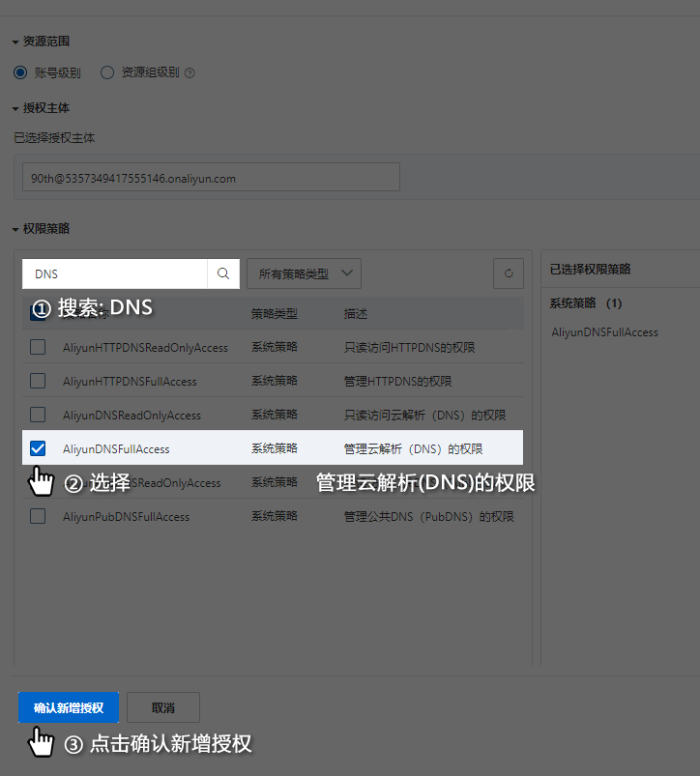The height and width of the screenshot is (776, 700).
Task: Uncheck the AliyunDNSFullAccess policy checkbox
Action: pyautogui.click(x=38, y=448)
